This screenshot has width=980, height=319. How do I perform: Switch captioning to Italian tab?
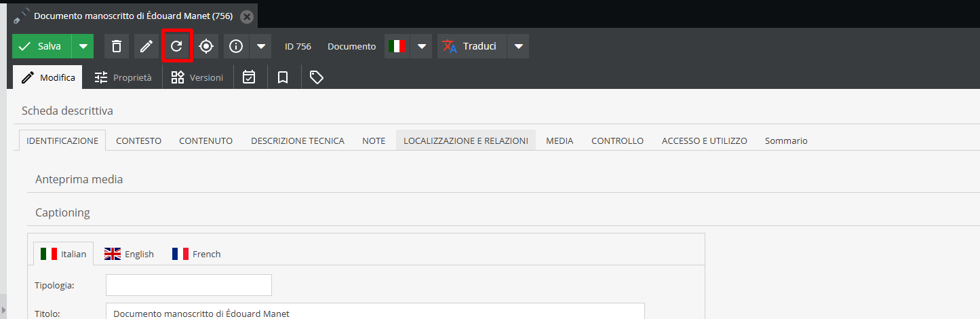63,254
